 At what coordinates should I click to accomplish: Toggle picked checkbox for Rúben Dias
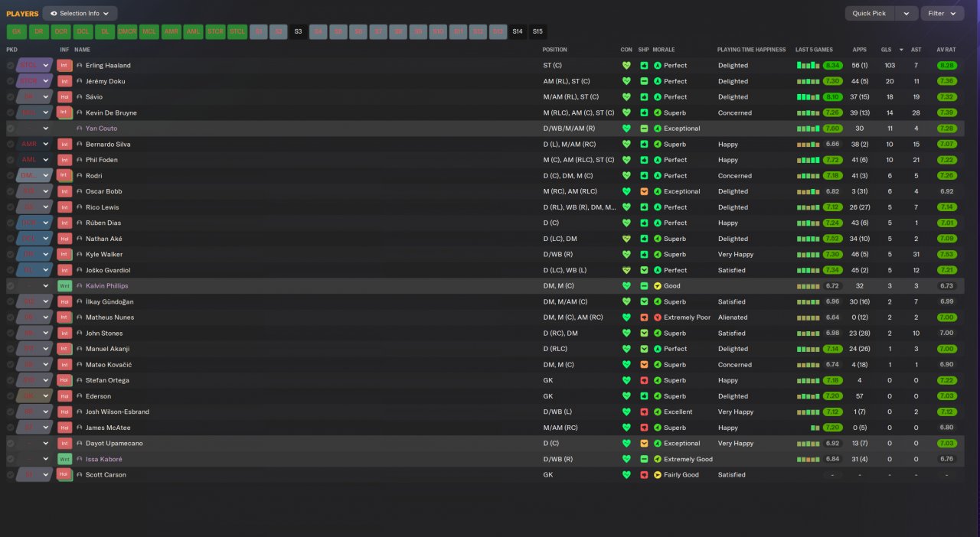(x=10, y=223)
